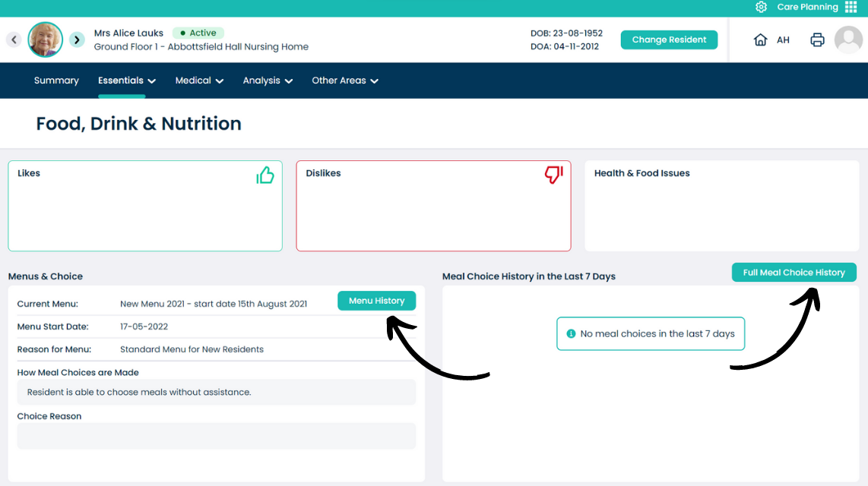Expand the Analysis menu

(x=268, y=80)
